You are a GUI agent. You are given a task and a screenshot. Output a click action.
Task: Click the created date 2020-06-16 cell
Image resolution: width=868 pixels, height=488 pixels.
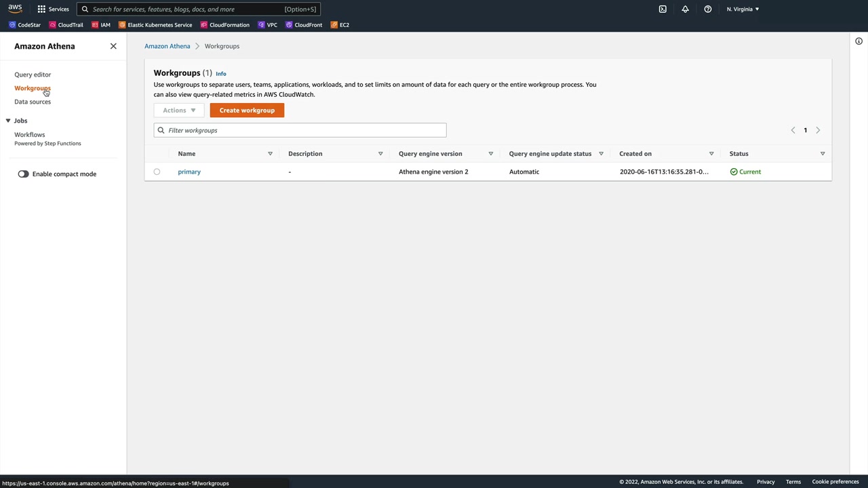[664, 171]
